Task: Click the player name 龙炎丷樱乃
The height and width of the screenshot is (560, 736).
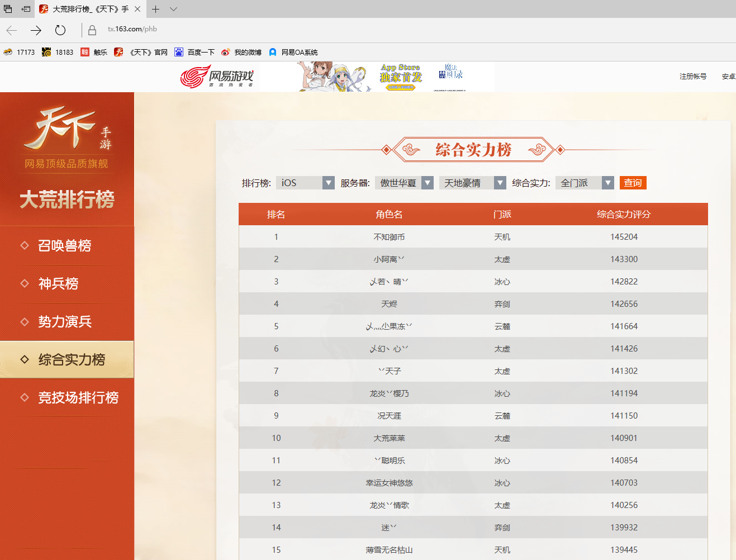Action: click(x=390, y=393)
